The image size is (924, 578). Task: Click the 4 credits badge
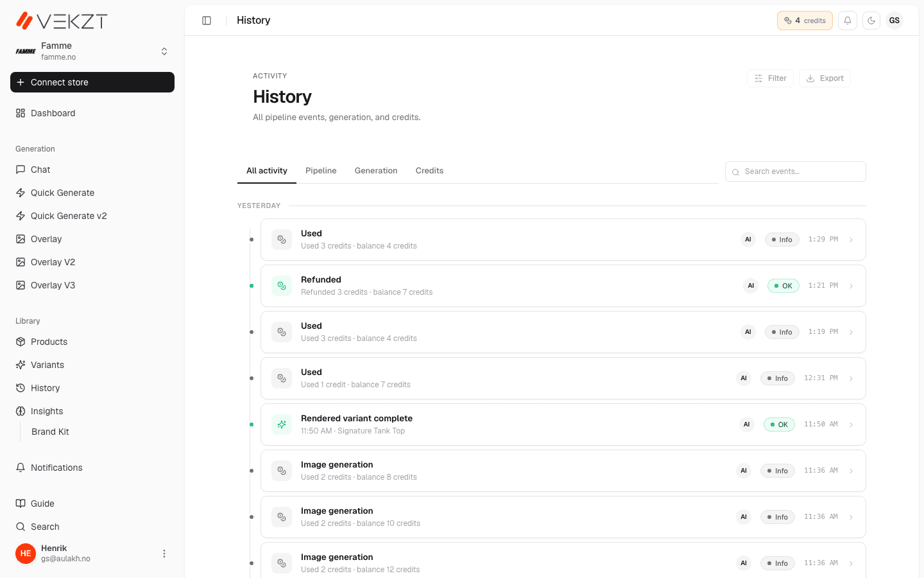805,21
